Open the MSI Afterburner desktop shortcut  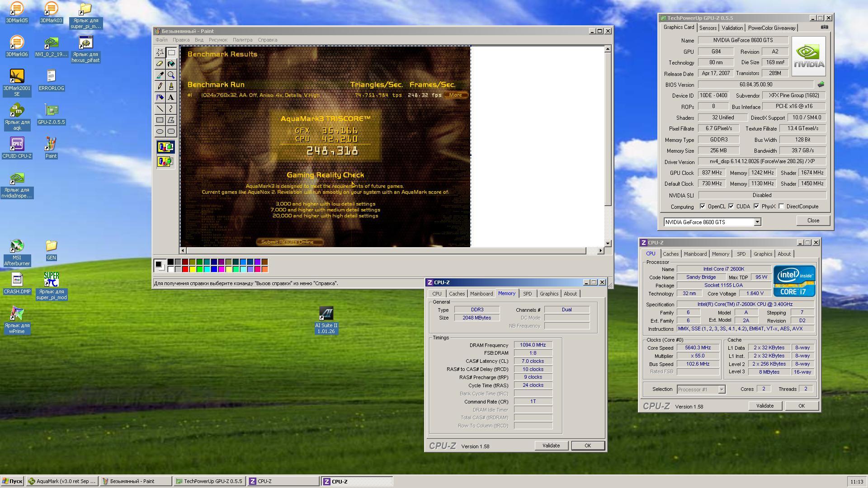coord(17,253)
